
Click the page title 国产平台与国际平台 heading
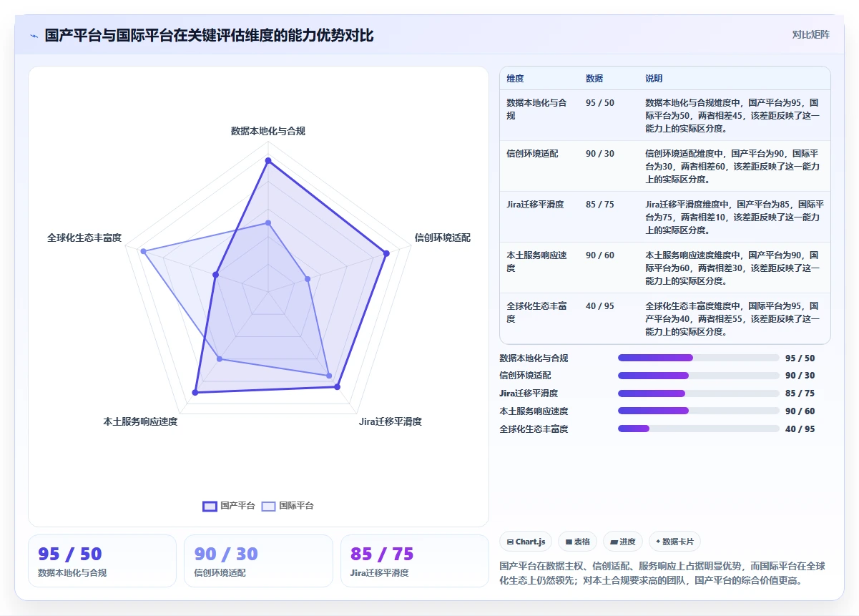pos(209,35)
